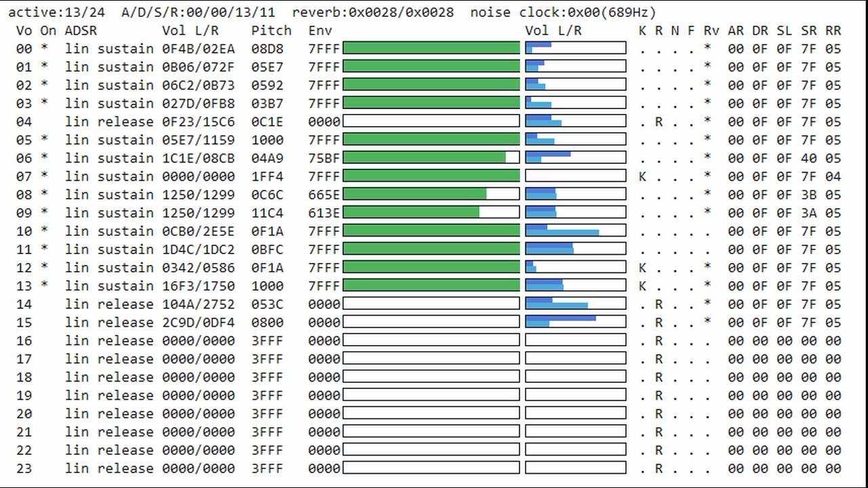Click the "A/D/S/R:00/00/13/11" counter
This screenshot has height=488, width=868.
pyautogui.click(x=199, y=12)
